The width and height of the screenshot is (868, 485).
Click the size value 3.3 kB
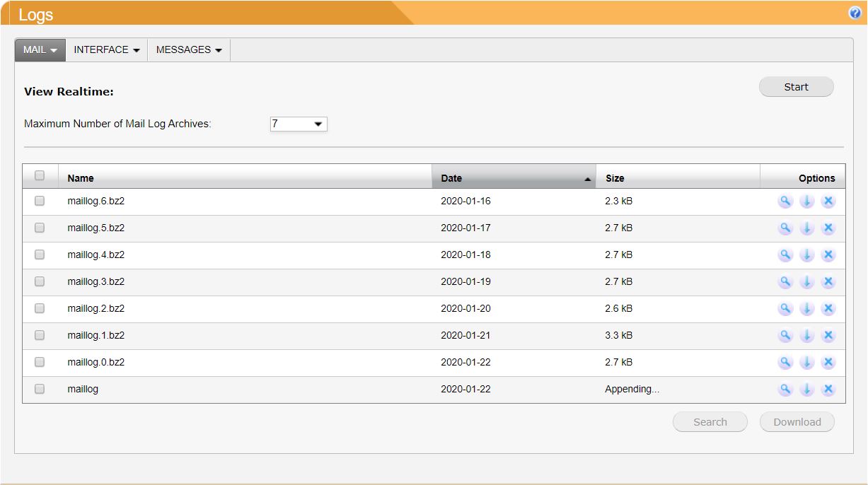[619, 336]
